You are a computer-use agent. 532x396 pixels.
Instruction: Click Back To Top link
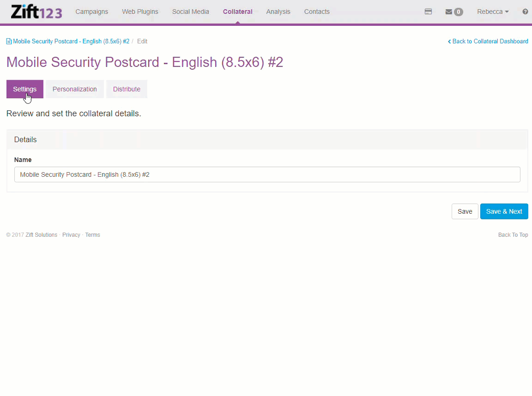pyautogui.click(x=513, y=235)
